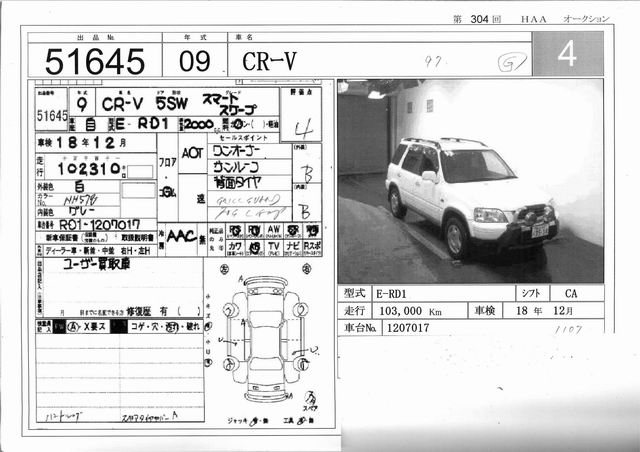640x452 pixels.
Task: Click the シフト label under photo
Action: (531, 293)
